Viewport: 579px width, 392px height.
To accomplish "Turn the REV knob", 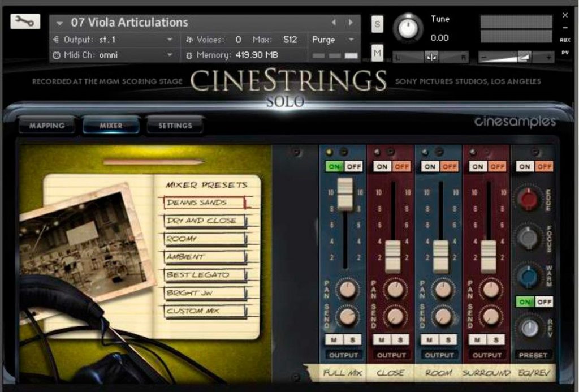I will coord(529,328).
